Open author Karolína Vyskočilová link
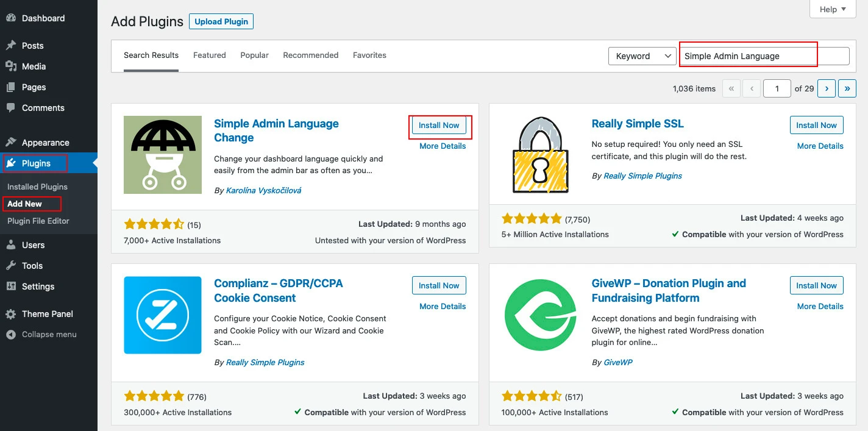 (x=263, y=190)
